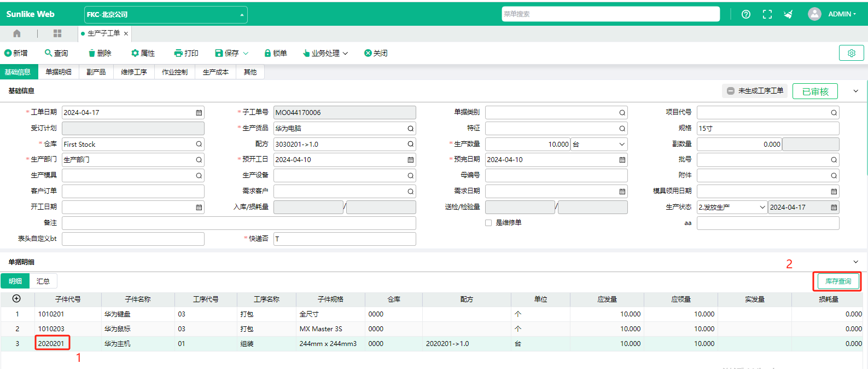Click the 关闭 close toolbar button
Image resolution: width=868 pixels, height=369 pixels.
click(x=376, y=53)
